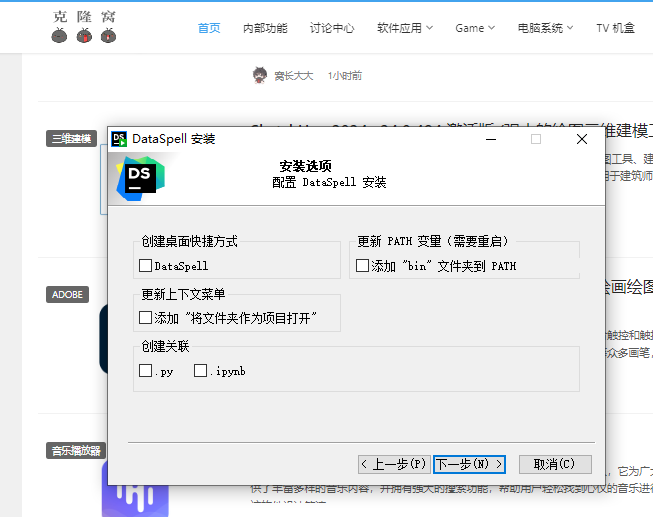
Task: Open 讨论中心 in site navigation
Action: [x=332, y=28]
